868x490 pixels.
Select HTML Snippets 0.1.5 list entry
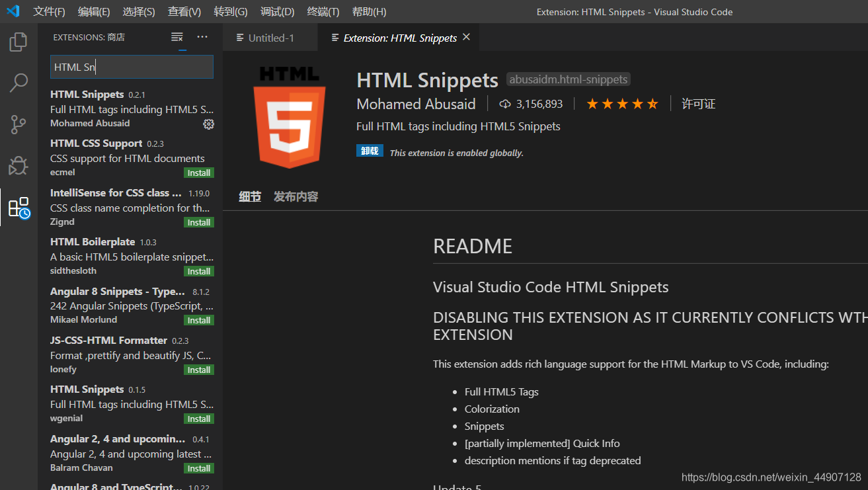(x=130, y=403)
